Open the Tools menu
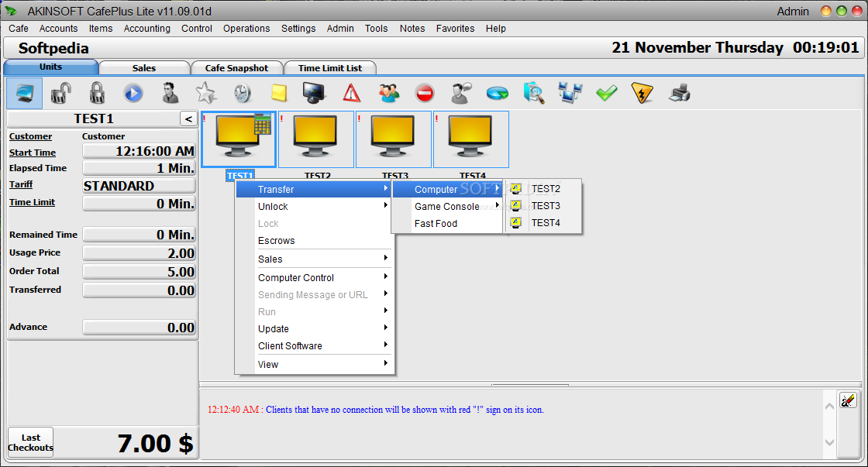The image size is (868, 467). [x=376, y=28]
